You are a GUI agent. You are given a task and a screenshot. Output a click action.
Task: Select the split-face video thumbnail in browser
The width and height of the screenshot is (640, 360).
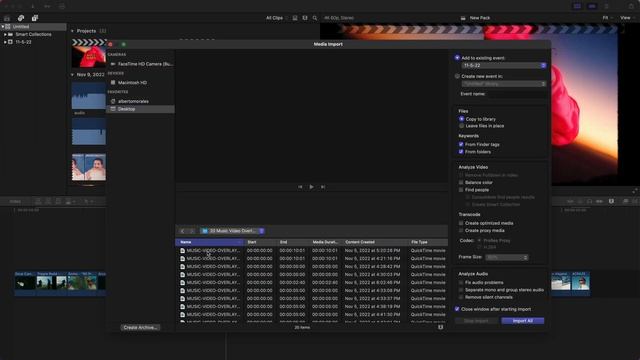click(89, 167)
